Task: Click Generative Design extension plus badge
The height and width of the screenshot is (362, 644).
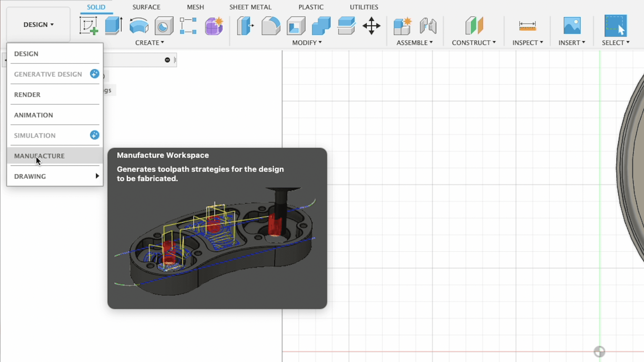Action: tap(95, 74)
